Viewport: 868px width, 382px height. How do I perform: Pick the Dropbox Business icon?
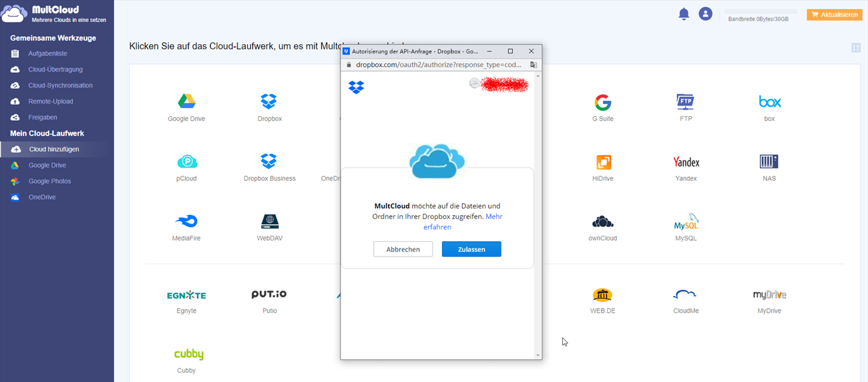click(269, 162)
